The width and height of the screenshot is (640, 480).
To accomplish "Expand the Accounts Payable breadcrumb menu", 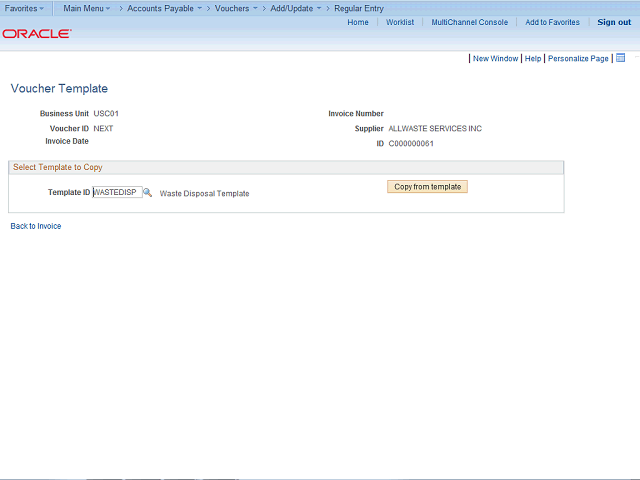I will 164,8.
